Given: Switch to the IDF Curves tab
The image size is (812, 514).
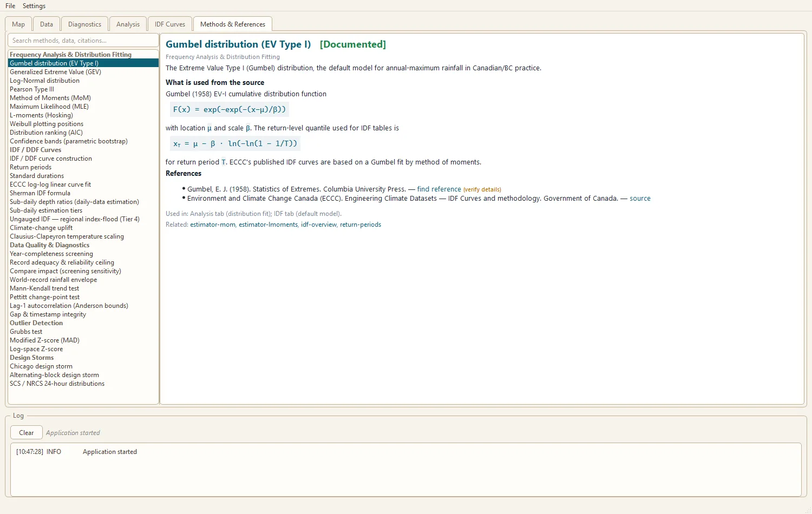Looking at the screenshot, I should (170, 24).
